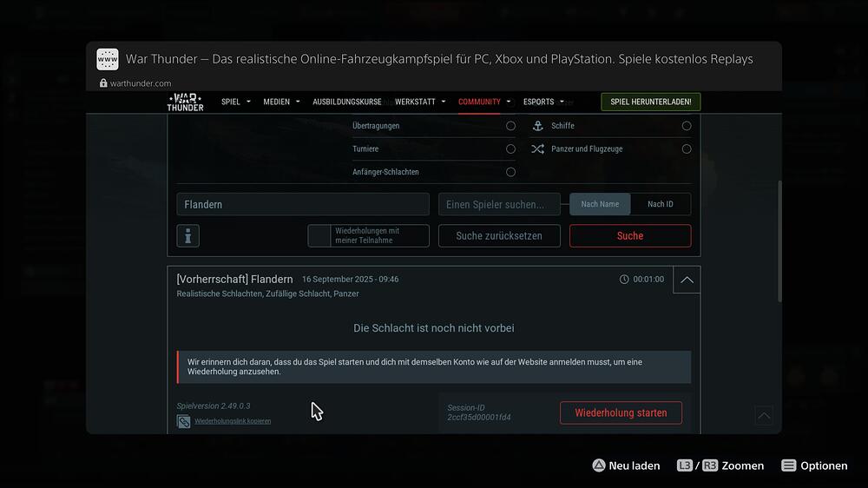The height and width of the screenshot is (488, 868).
Task: Click Realistische Schlachten, Zufällige Schlacht, Panzer text
Action: tap(267, 293)
